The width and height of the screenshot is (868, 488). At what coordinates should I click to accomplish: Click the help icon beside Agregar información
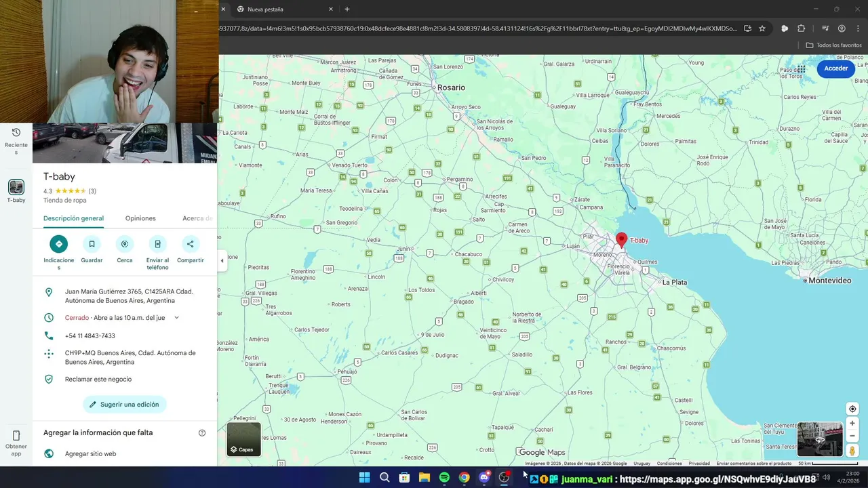coord(202,433)
